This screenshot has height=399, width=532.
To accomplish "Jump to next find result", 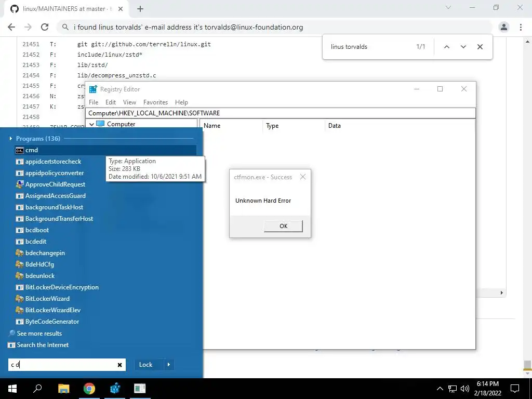I will [463, 47].
